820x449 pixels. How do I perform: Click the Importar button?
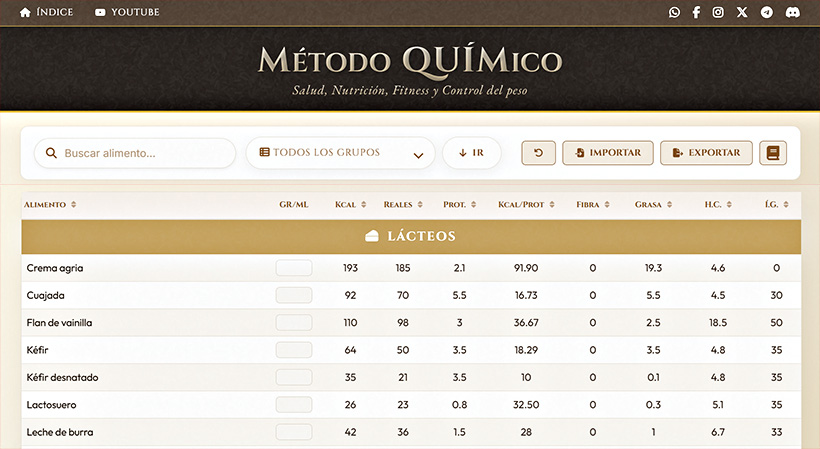[608, 153]
